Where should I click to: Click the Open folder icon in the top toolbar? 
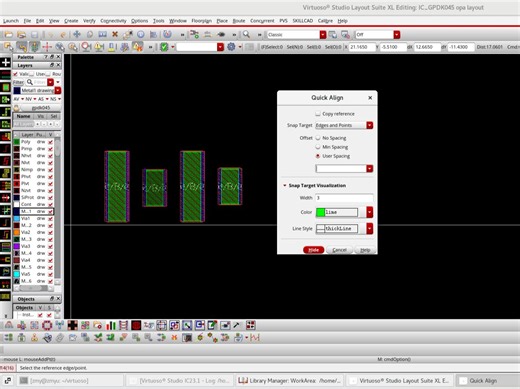(x=9, y=34)
